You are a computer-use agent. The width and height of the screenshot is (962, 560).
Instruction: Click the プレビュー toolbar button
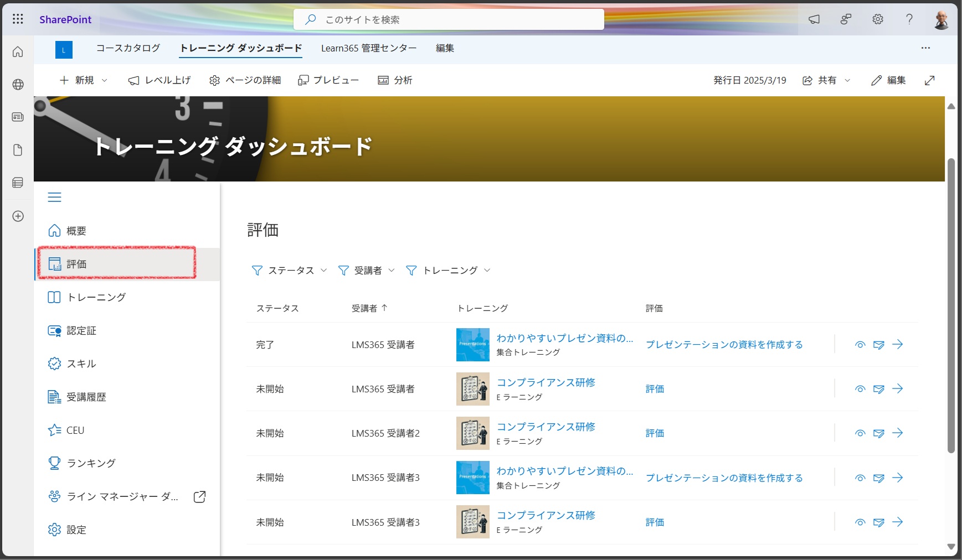pyautogui.click(x=328, y=80)
